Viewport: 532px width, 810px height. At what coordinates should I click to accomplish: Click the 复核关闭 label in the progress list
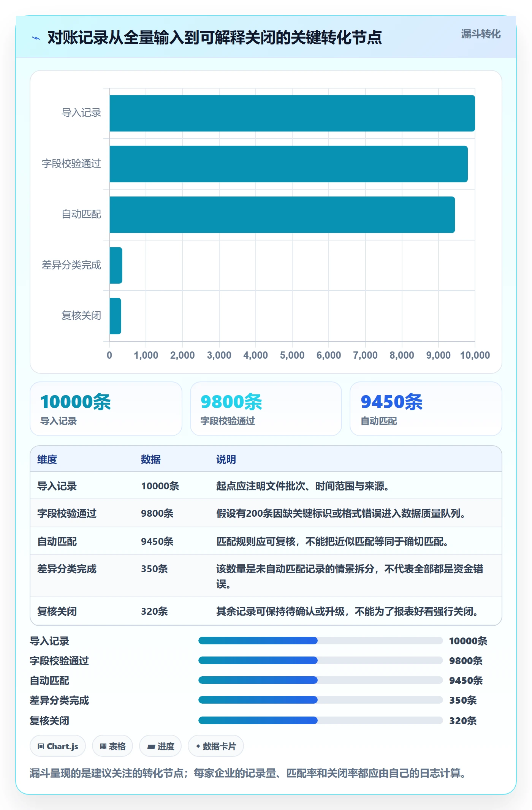(x=50, y=721)
